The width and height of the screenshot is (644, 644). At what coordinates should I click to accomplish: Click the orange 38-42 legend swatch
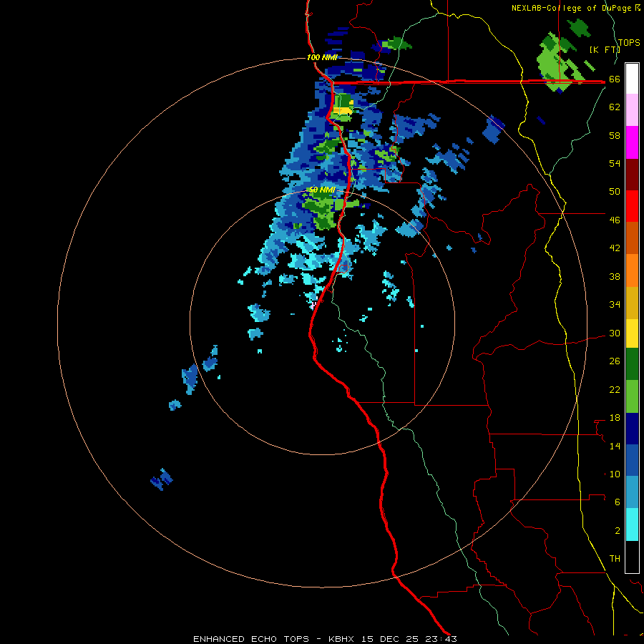(x=632, y=270)
